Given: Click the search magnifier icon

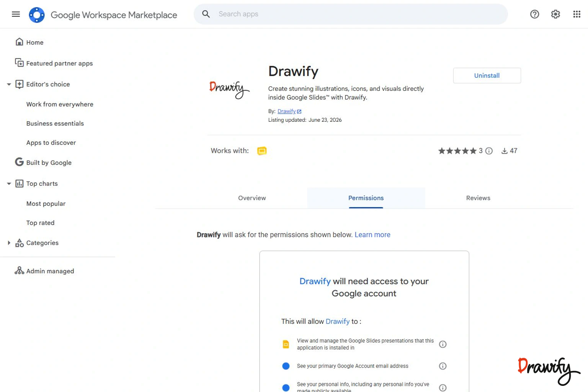Looking at the screenshot, I should pyautogui.click(x=206, y=14).
